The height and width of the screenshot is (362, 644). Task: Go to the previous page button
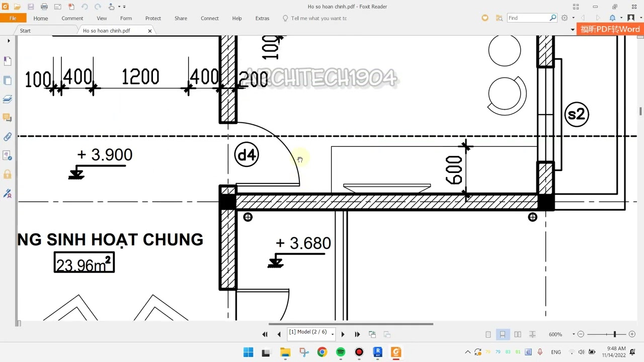click(x=279, y=334)
